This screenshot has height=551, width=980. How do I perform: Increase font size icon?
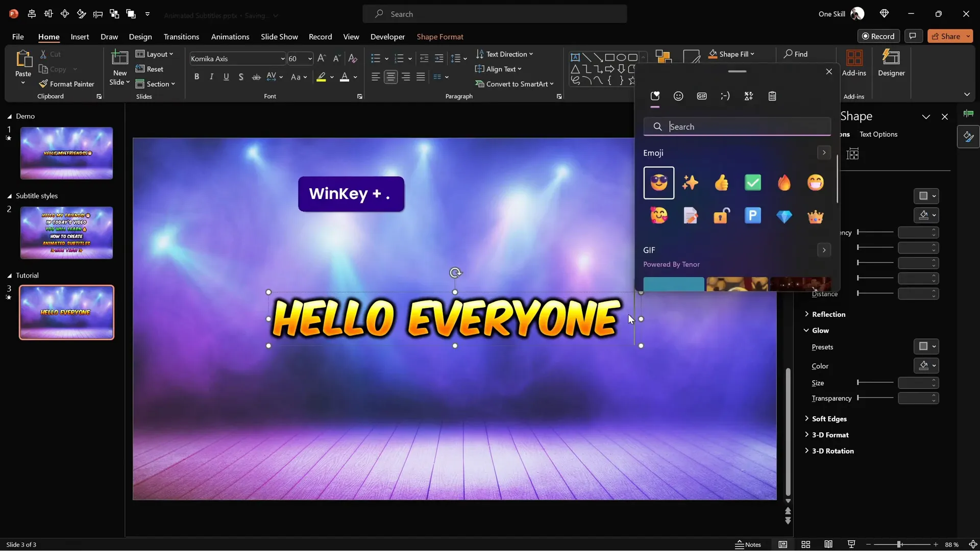coord(322,59)
